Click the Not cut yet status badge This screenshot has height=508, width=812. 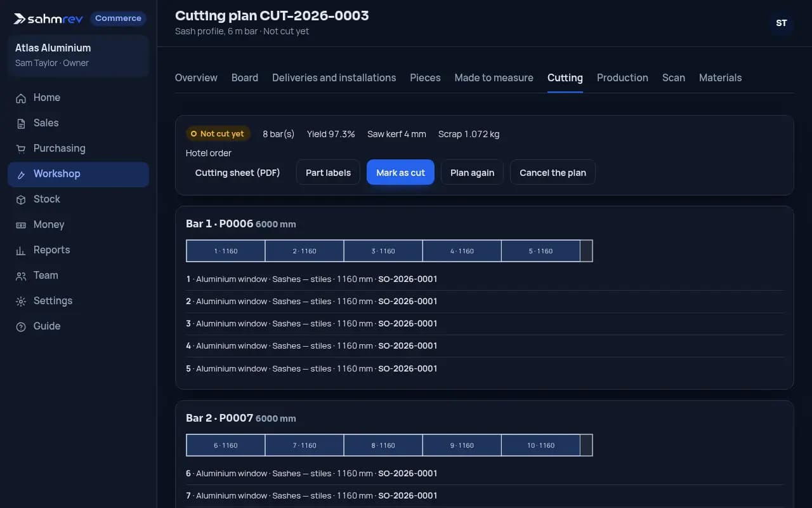pyautogui.click(x=218, y=134)
